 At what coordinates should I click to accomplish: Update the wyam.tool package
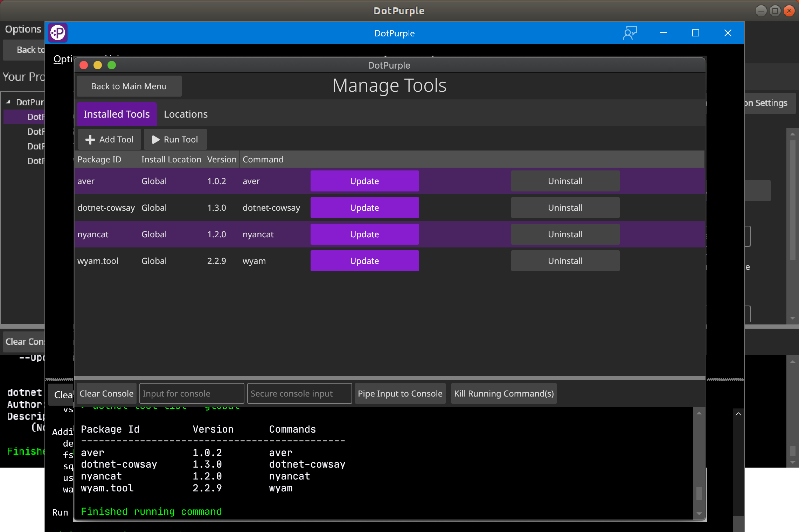364,261
